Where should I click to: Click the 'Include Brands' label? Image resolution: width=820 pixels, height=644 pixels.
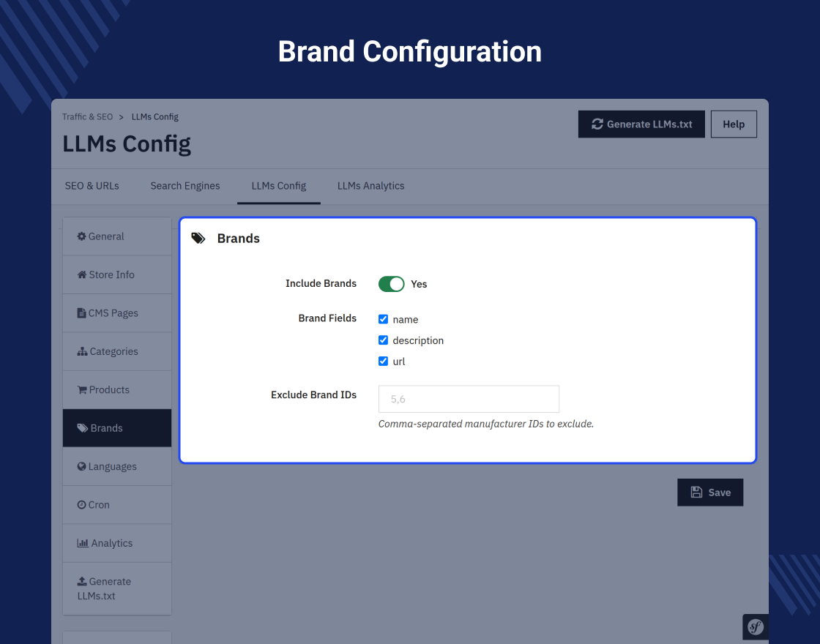[321, 283]
